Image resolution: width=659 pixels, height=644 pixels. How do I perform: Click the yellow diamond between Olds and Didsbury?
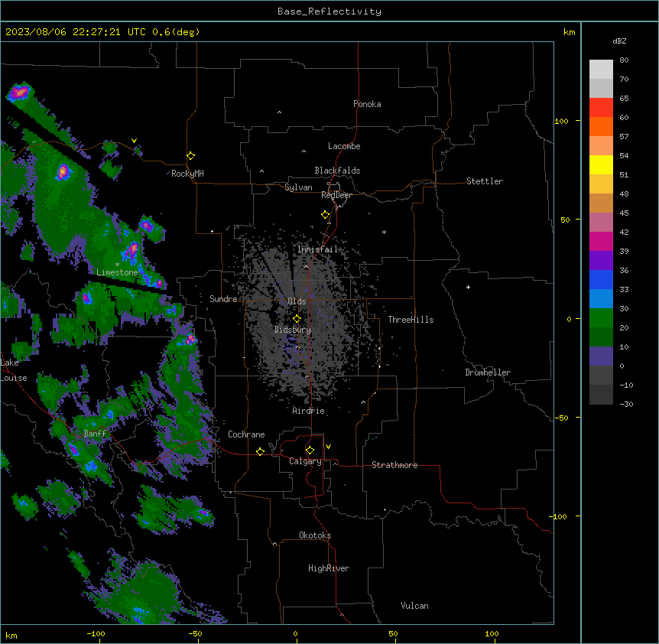coord(297,319)
